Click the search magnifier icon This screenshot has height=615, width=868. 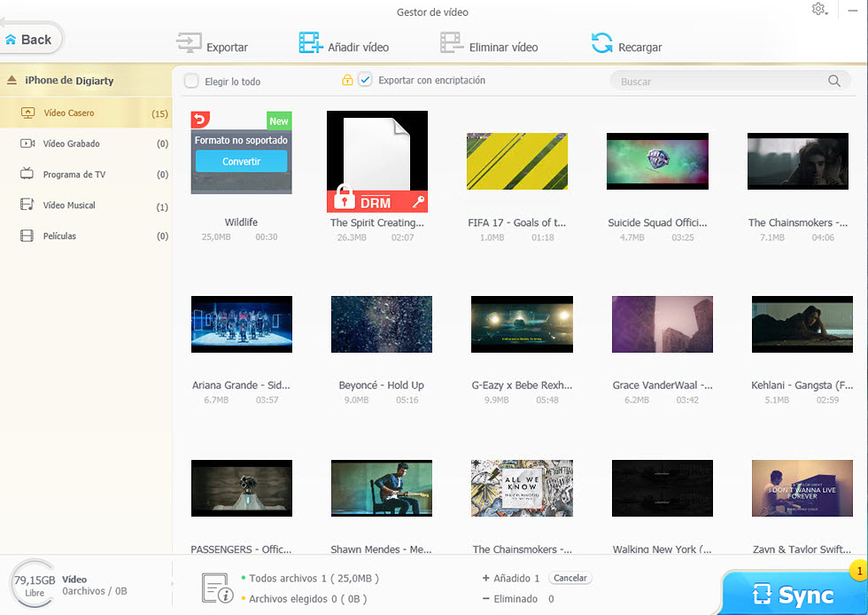834,81
